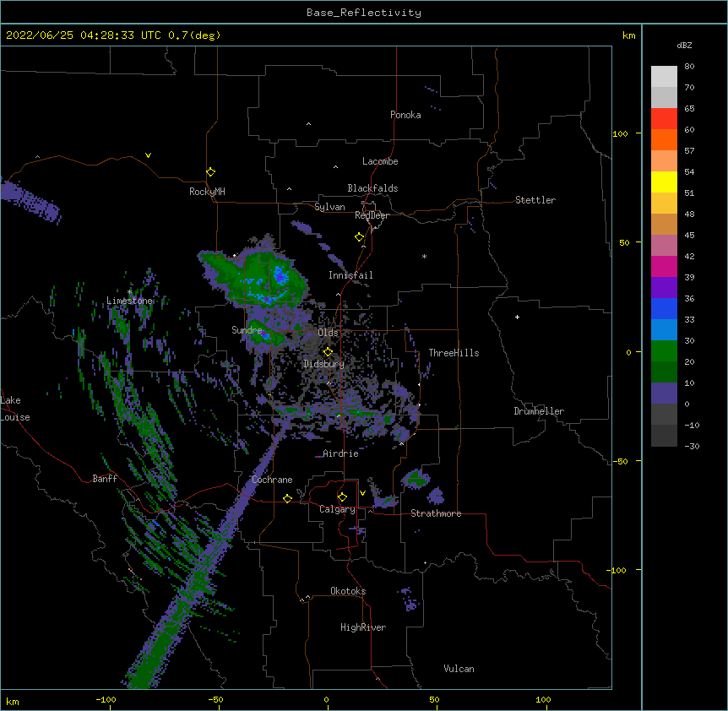This screenshot has height=711, width=728.
Task: Click the magenta swatch in the dBZ legend
Action: (x=664, y=266)
